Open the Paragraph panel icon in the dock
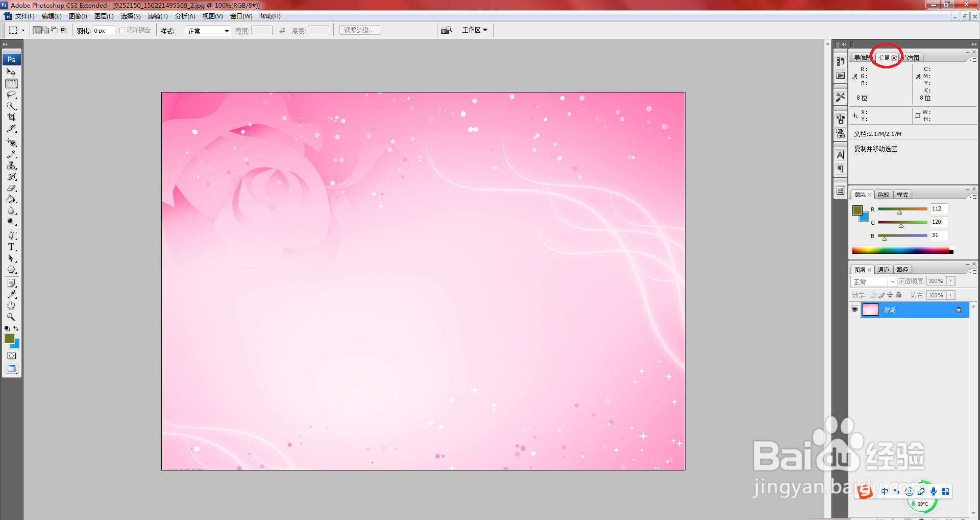 tap(840, 169)
